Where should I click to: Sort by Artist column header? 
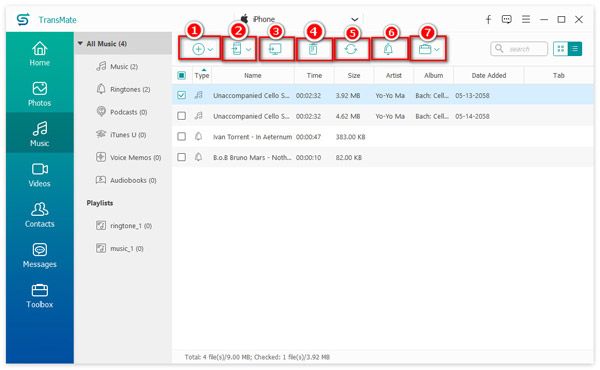394,75
